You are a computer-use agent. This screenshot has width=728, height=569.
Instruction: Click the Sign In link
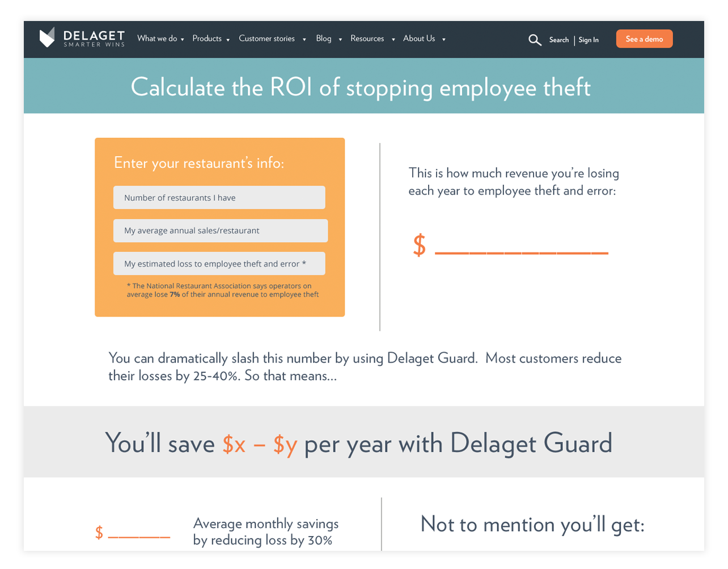(x=589, y=40)
